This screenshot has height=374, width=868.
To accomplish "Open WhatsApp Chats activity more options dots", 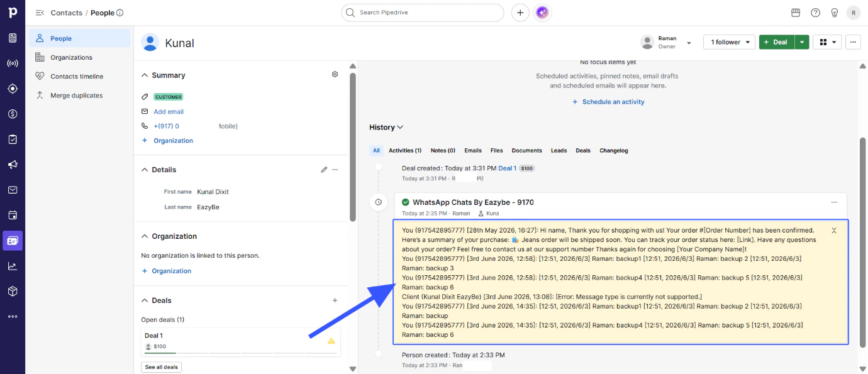I will [x=834, y=202].
